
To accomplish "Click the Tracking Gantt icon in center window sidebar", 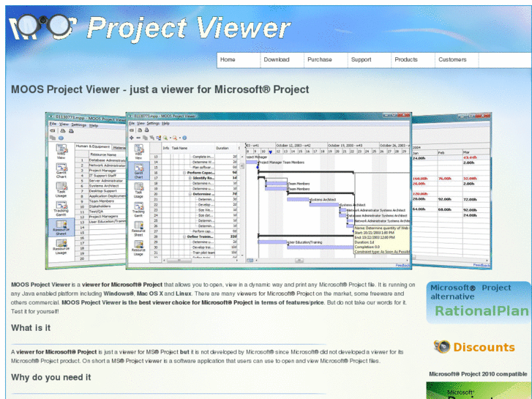I will click(138, 209).
